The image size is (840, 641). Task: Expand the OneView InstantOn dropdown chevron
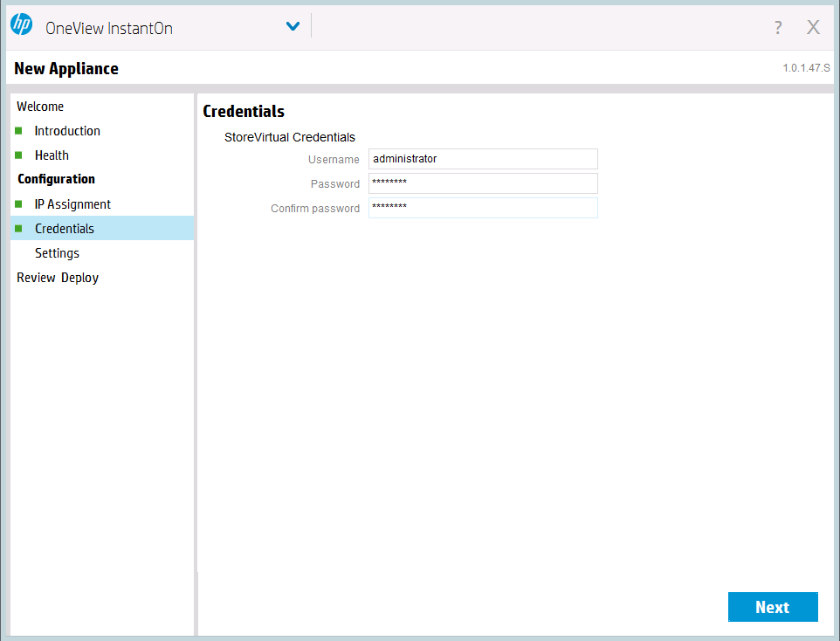[x=293, y=25]
